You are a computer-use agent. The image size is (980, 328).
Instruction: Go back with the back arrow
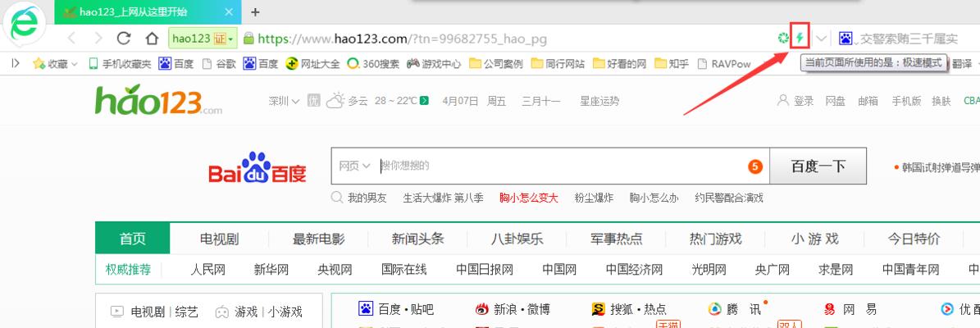coord(71,39)
